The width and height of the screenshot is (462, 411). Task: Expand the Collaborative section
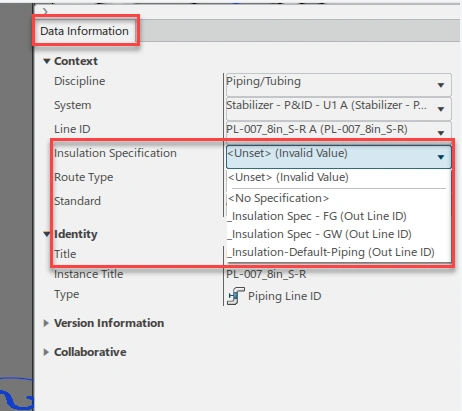coord(46,352)
